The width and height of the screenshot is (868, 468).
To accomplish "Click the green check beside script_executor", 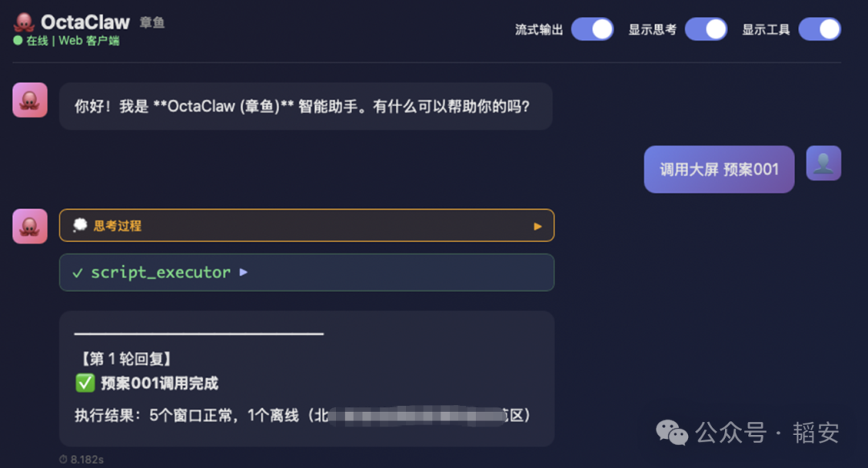I will click(x=77, y=273).
